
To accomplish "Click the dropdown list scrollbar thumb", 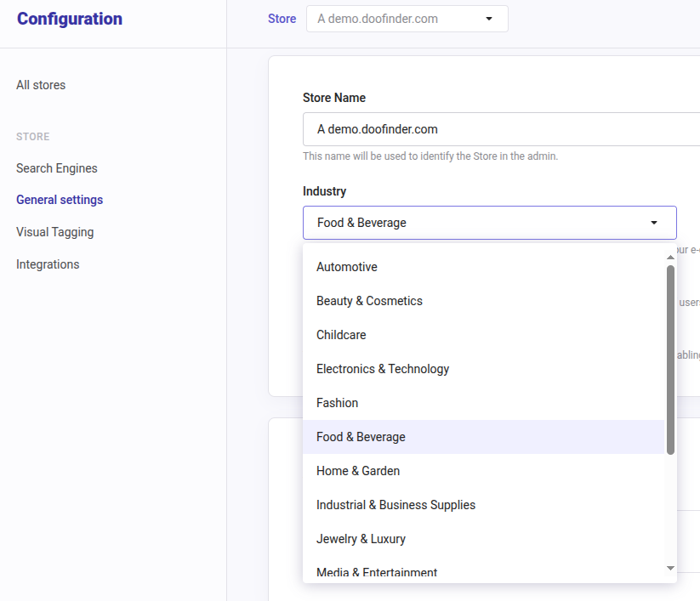I will click(670, 359).
